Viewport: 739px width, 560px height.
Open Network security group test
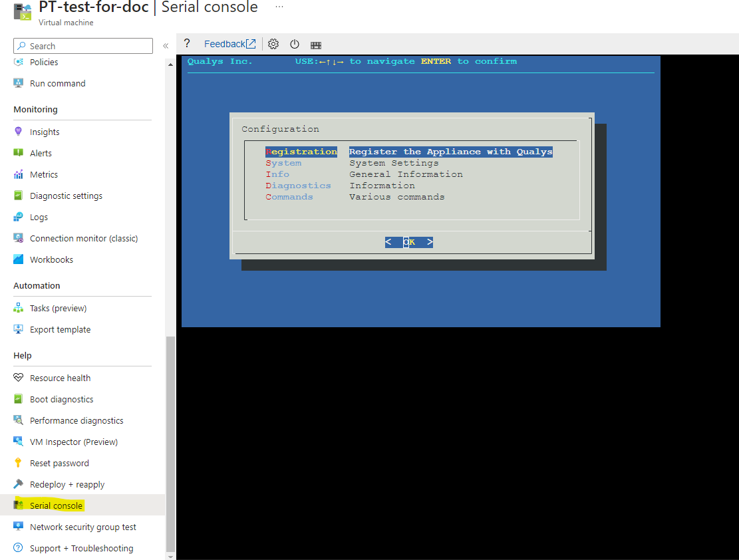point(83,527)
